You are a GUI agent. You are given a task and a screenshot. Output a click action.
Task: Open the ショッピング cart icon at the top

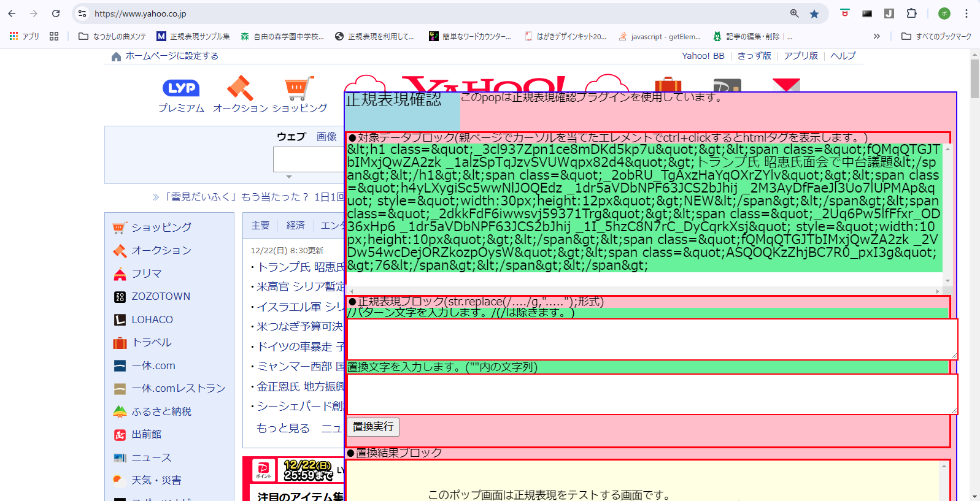pyautogui.click(x=299, y=88)
